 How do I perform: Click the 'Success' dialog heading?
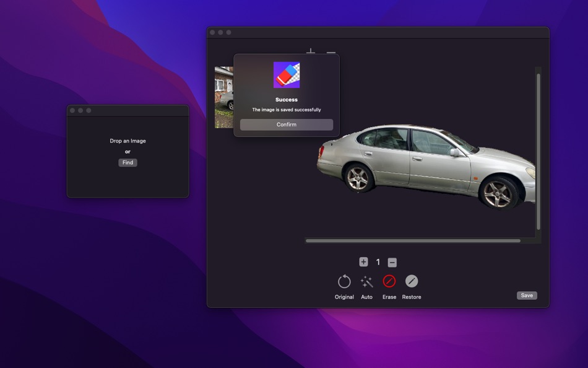(x=287, y=100)
